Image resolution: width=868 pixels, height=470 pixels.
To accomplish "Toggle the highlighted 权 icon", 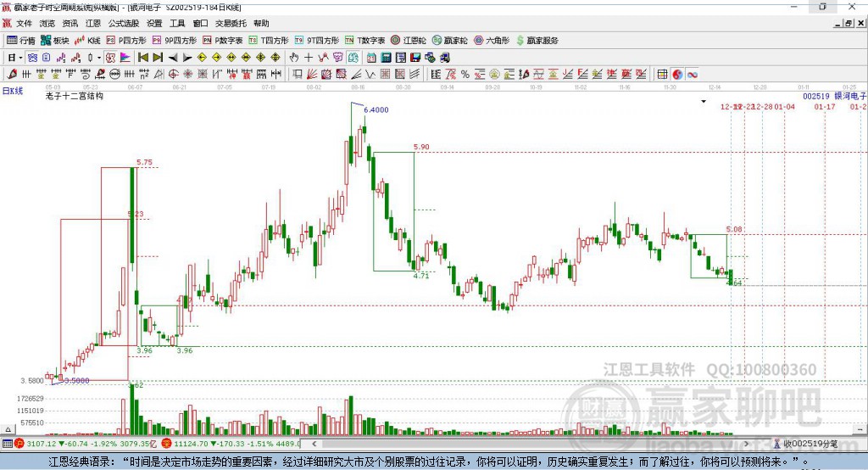I will click(111, 58).
